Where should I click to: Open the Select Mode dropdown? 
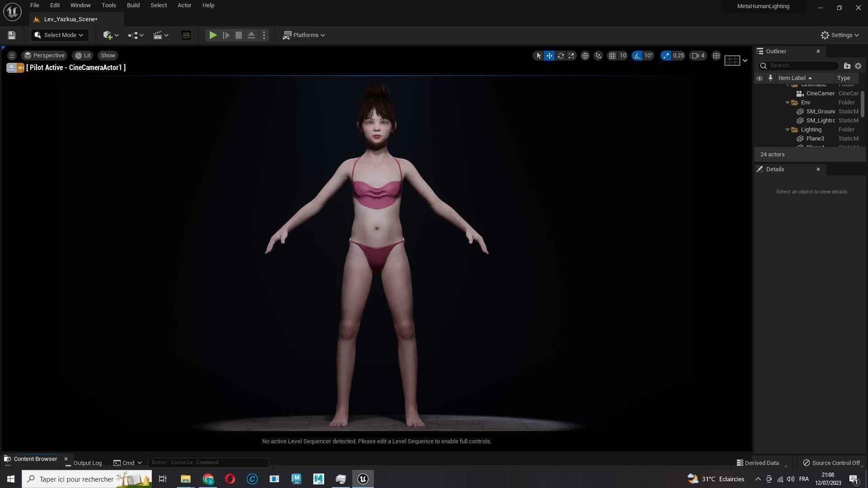(60, 35)
